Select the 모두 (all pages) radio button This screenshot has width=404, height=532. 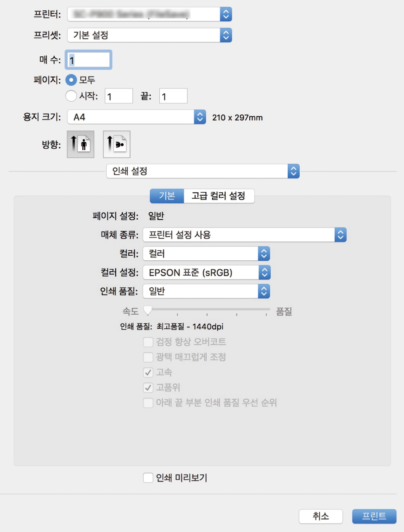point(71,80)
